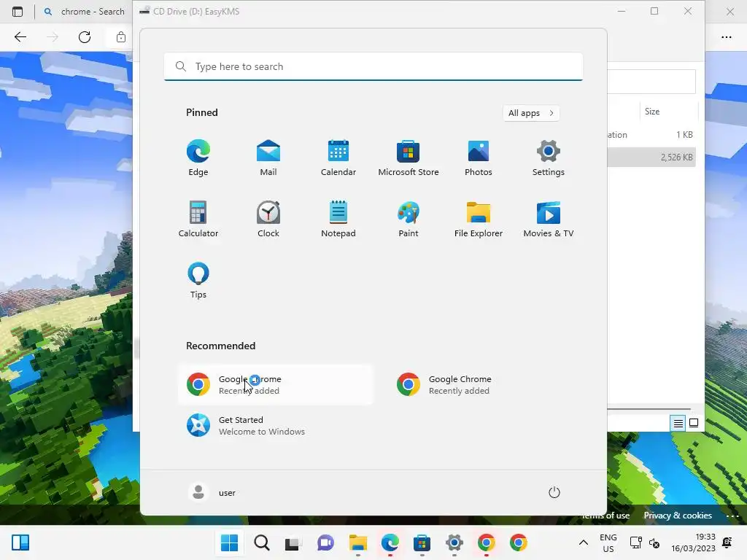Image resolution: width=747 pixels, height=560 pixels.
Task: Click the Explorer horizontal scrollbar
Action: tap(649, 408)
